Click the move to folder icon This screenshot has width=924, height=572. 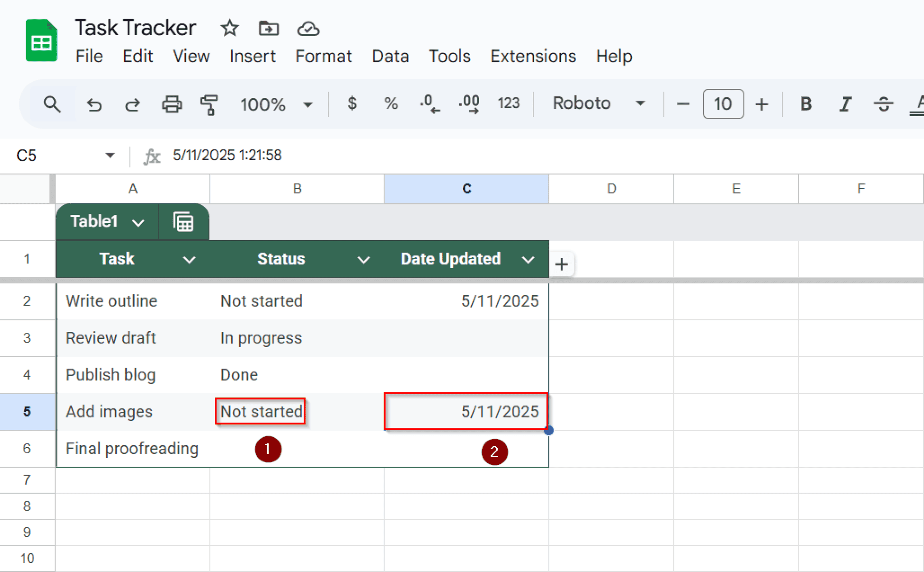tap(268, 28)
